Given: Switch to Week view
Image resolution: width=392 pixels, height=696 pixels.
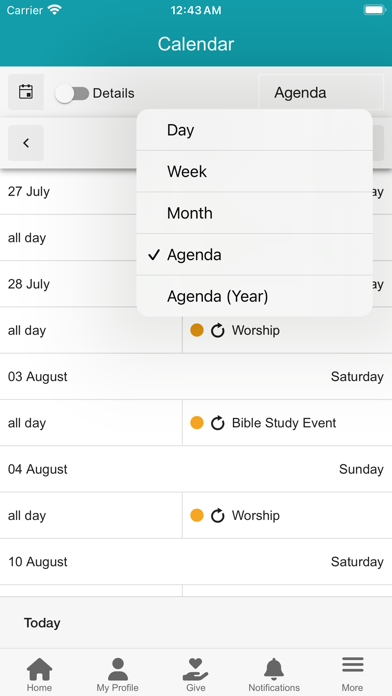Looking at the screenshot, I should pyautogui.click(x=254, y=171).
